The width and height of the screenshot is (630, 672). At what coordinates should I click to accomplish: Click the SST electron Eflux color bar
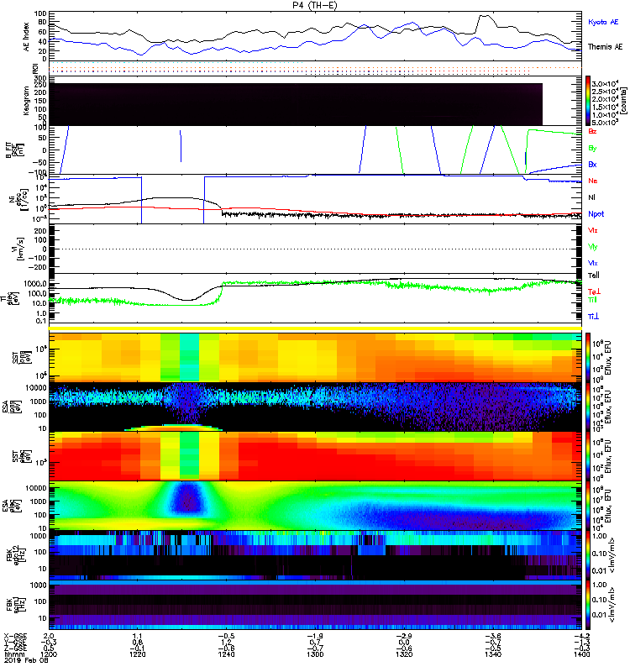[588, 456]
